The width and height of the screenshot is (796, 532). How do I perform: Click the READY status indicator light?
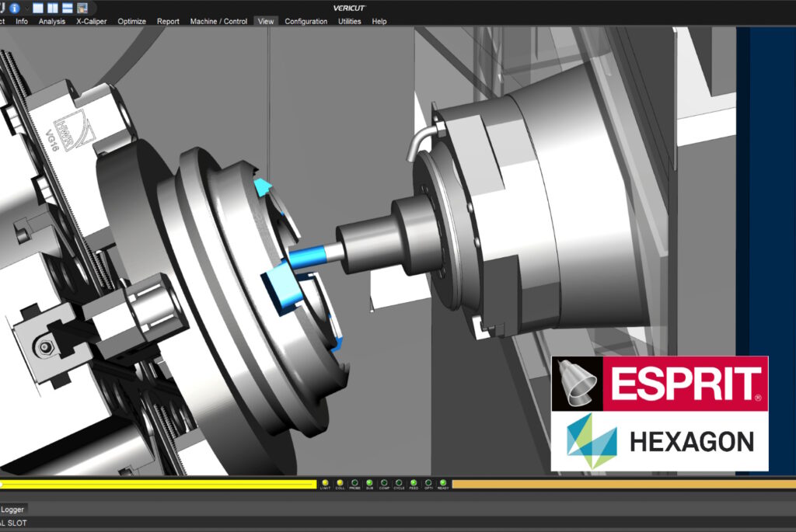pos(442,483)
